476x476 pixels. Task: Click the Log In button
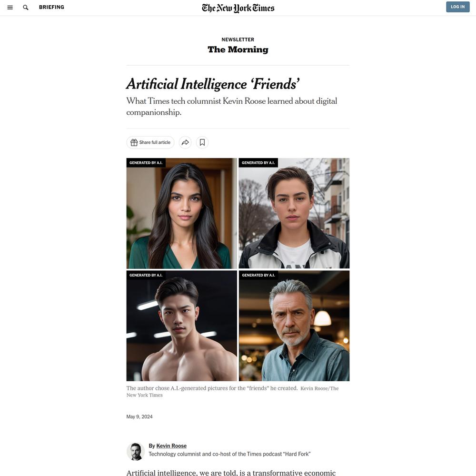(x=457, y=7)
